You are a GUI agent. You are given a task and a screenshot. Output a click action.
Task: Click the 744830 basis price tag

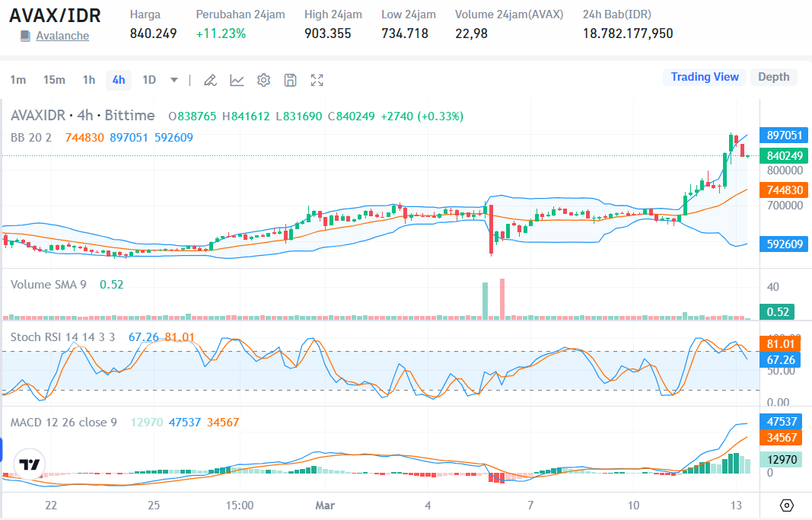[784, 190]
